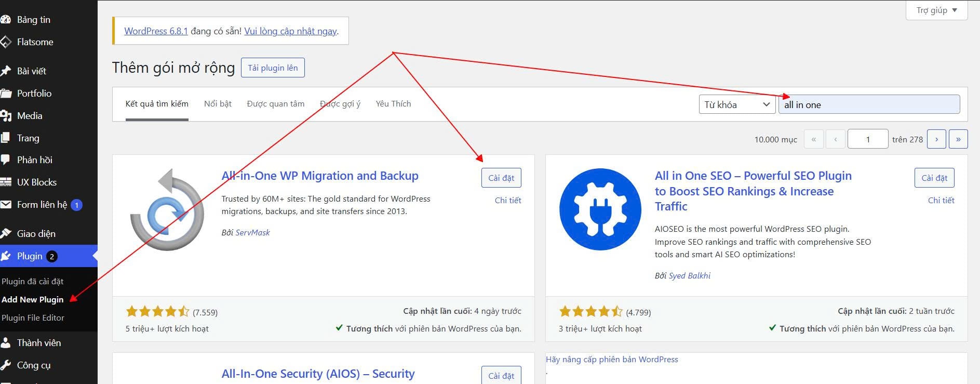Click the Phản hồi comment icon
This screenshot has width=980, height=384.
5,160
